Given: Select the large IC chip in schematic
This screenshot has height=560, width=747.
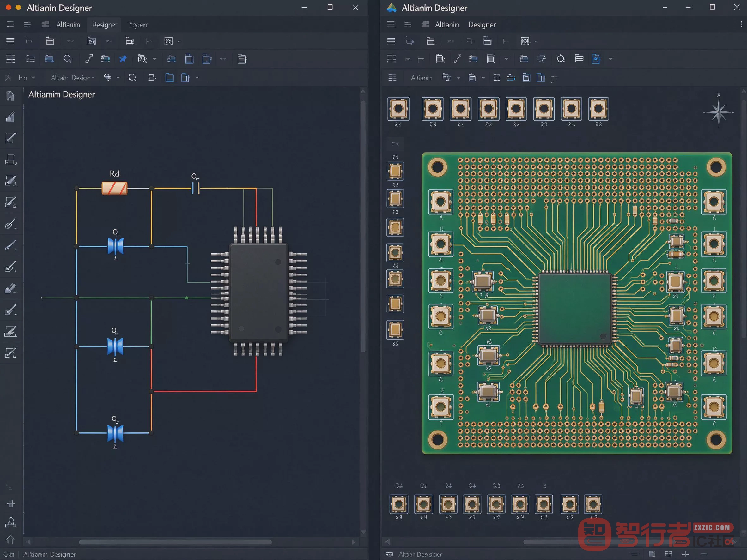Looking at the screenshot, I should click(x=259, y=291).
